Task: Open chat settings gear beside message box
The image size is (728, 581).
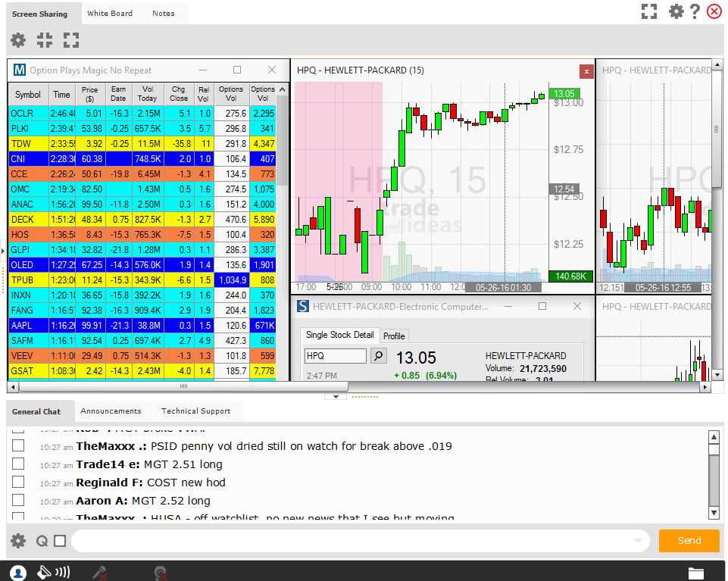Action: pos(18,541)
